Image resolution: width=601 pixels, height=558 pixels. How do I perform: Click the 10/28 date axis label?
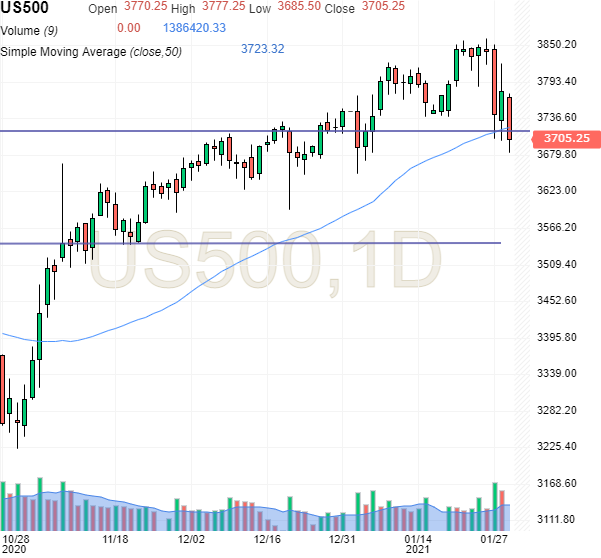[x=16, y=537]
